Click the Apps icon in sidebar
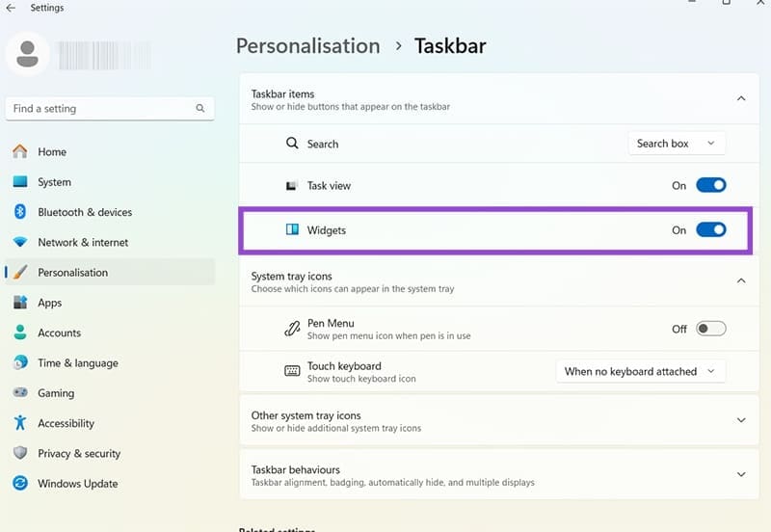The width and height of the screenshot is (771, 532). (20, 303)
